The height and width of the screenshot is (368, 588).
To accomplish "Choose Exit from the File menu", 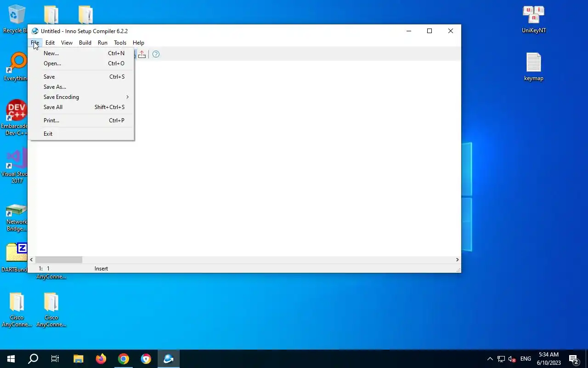I will (x=82, y=134).
